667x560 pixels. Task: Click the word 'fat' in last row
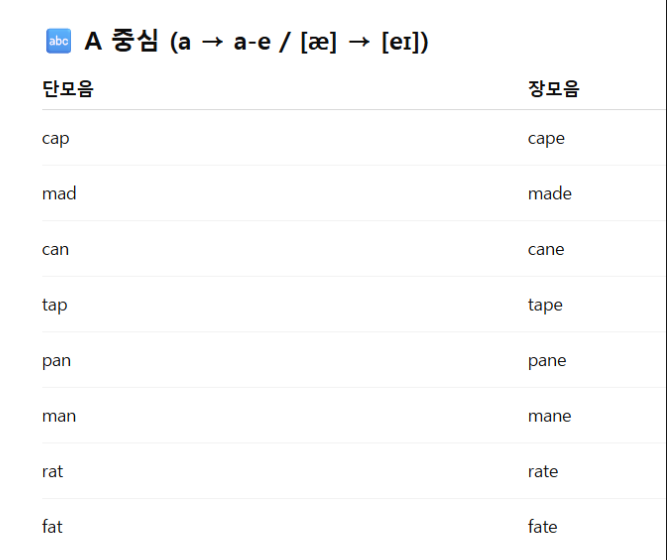coord(53,527)
